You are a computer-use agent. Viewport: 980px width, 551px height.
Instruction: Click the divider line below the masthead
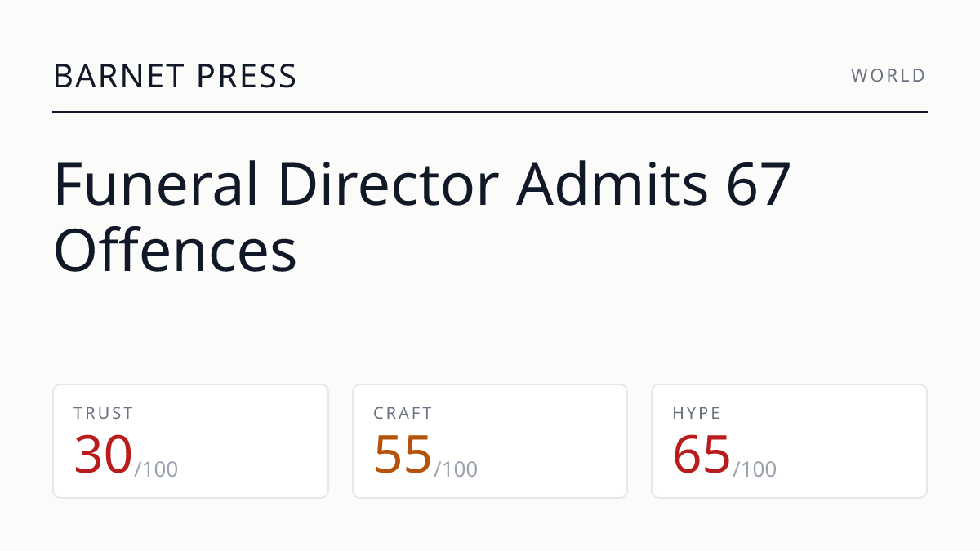490,112
